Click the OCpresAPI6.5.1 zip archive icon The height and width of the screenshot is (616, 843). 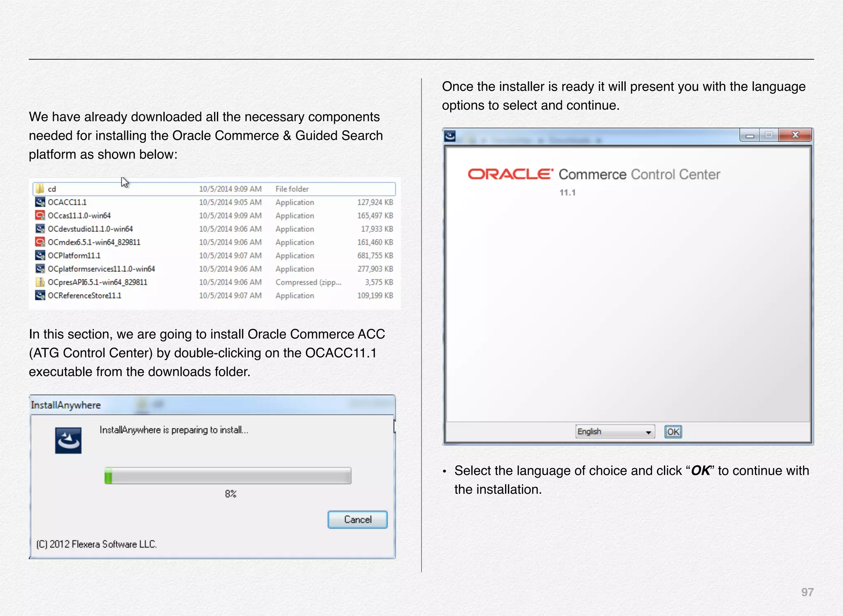(x=40, y=282)
